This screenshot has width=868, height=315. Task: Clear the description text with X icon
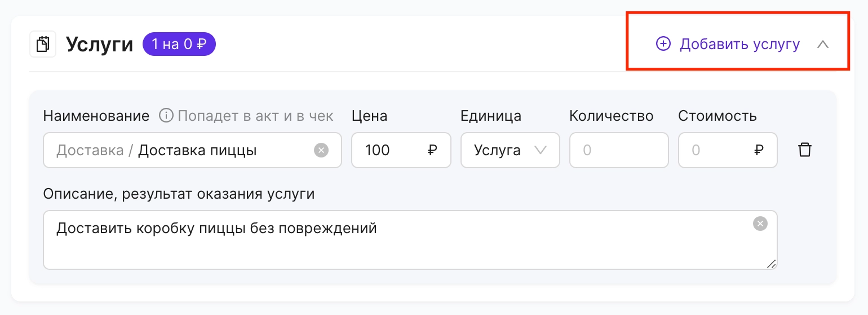tap(760, 224)
